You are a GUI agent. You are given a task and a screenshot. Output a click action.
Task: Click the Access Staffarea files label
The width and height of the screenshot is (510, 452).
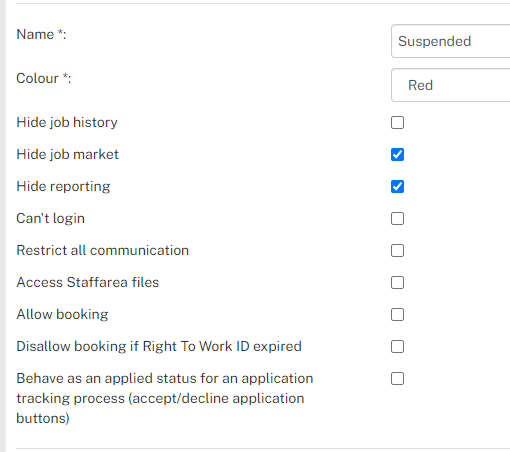click(88, 282)
